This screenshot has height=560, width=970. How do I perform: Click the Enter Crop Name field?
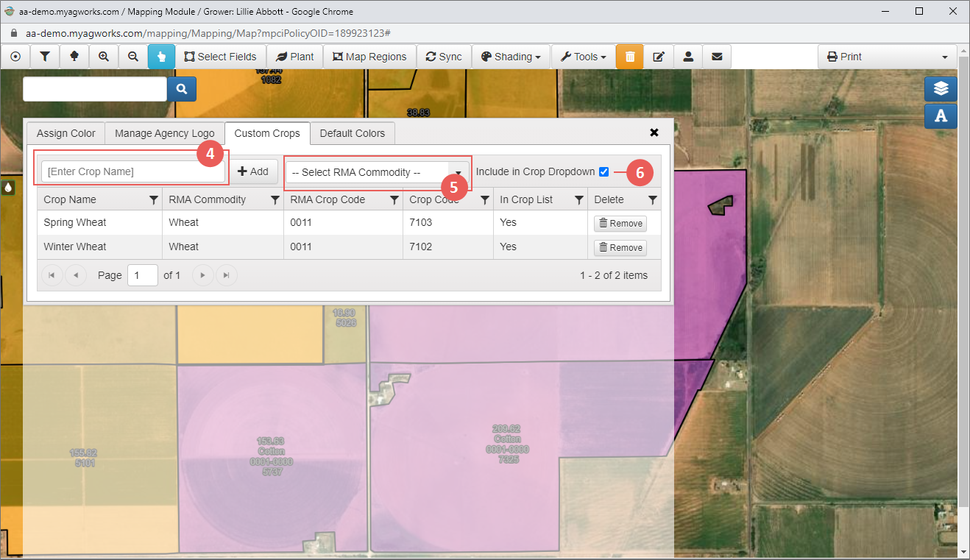click(x=132, y=171)
